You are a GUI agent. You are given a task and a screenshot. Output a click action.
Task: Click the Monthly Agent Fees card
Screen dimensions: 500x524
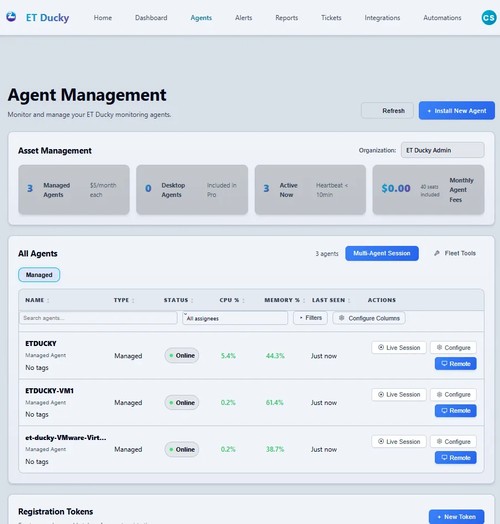coord(428,189)
